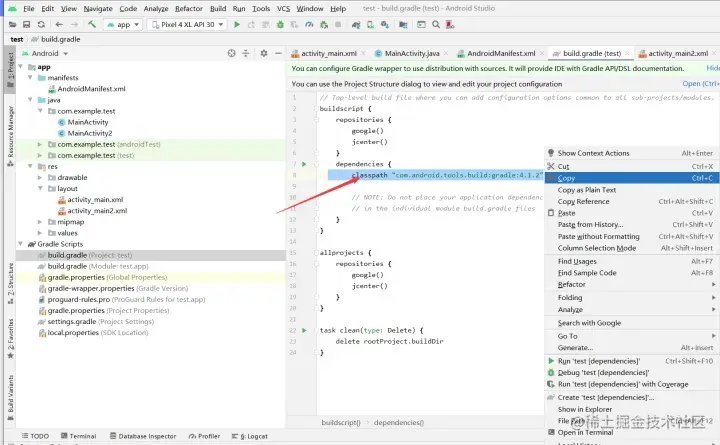Open the TODO tool window

[x=35, y=436]
